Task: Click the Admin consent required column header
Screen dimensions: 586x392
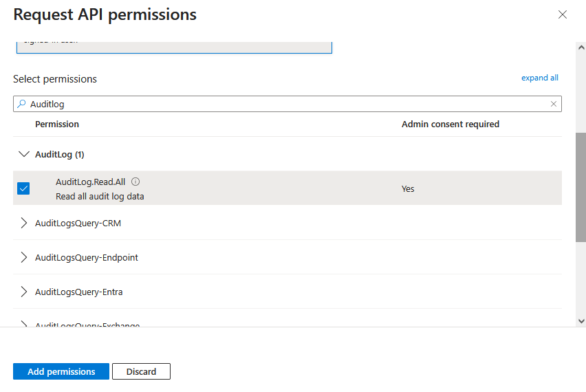Action: click(x=450, y=124)
